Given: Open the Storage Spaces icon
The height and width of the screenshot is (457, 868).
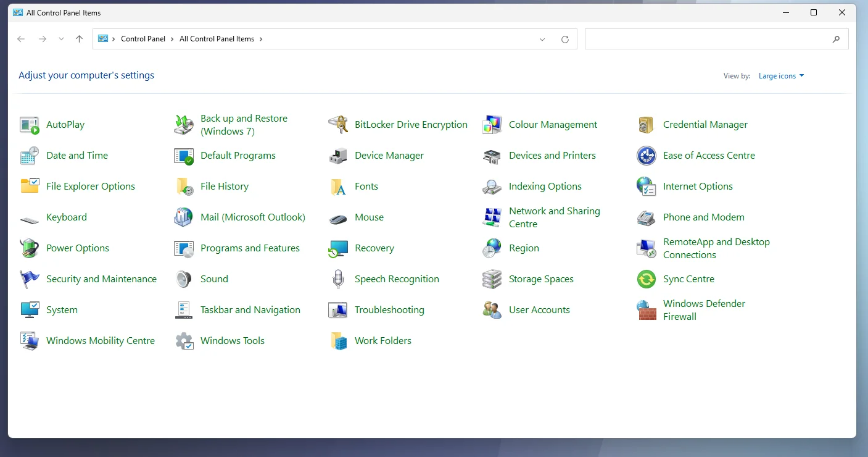Looking at the screenshot, I should pyautogui.click(x=492, y=279).
